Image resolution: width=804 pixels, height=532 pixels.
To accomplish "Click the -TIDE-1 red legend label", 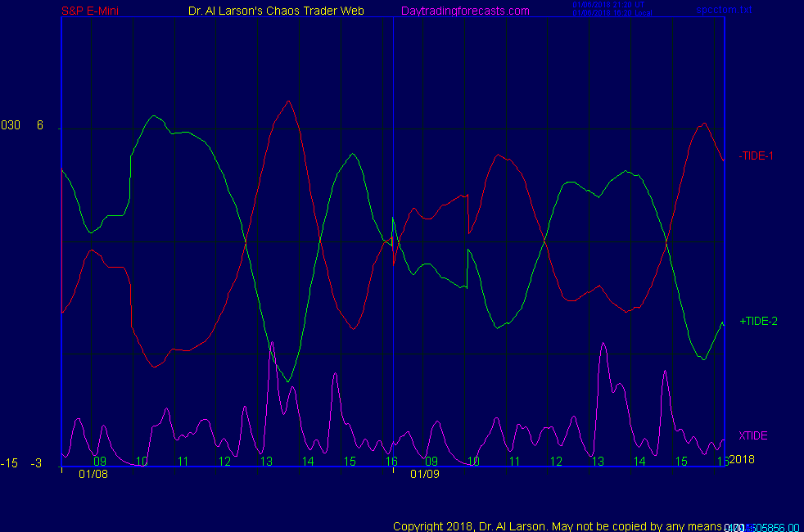I will pos(756,156).
